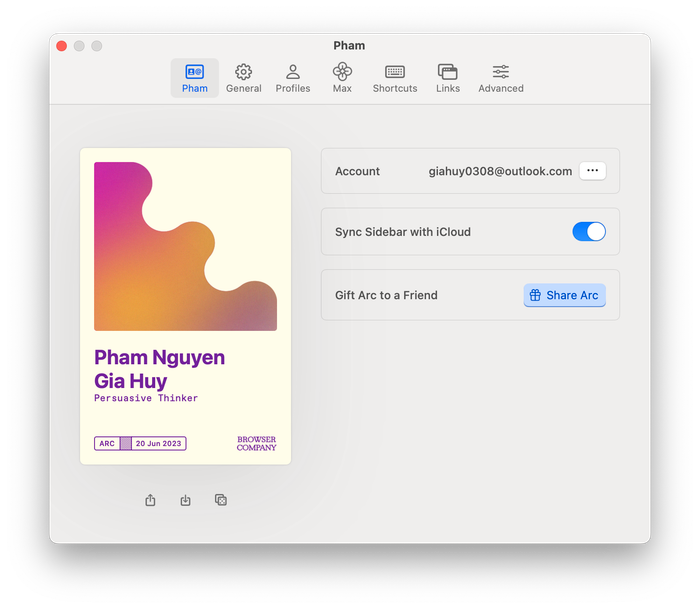Viewport: 700px width, 609px height.
Task: Click the Sync Sidebar with iCloud label
Action: click(x=403, y=232)
